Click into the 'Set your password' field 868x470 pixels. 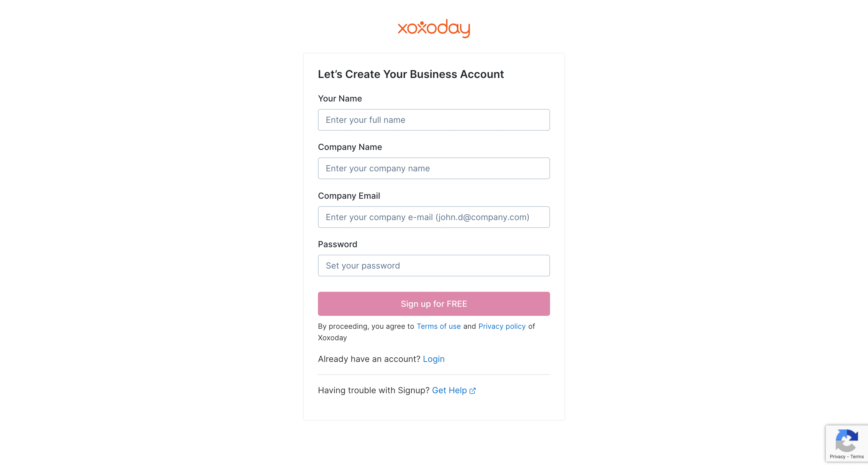(x=434, y=266)
